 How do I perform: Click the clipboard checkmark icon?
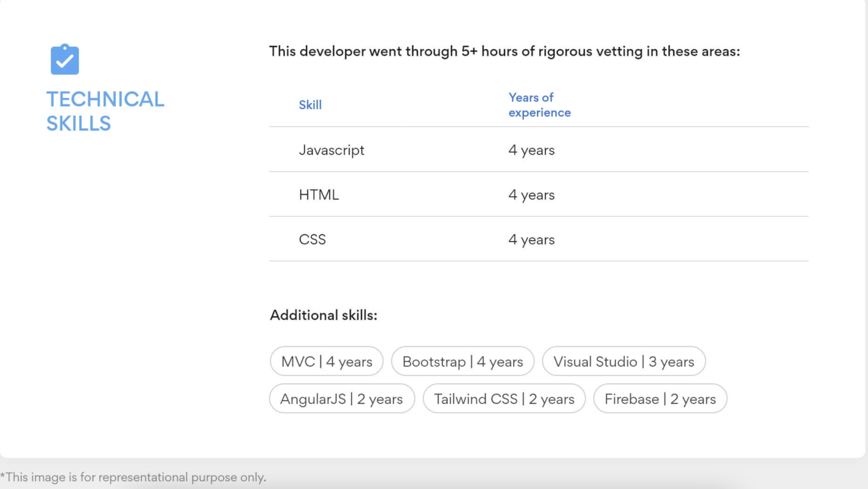(65, 59)
